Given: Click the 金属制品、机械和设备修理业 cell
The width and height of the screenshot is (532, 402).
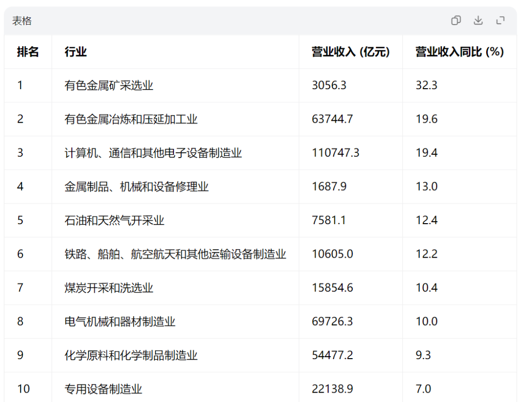Looking at the screenshot, I should tap(136, 187).
